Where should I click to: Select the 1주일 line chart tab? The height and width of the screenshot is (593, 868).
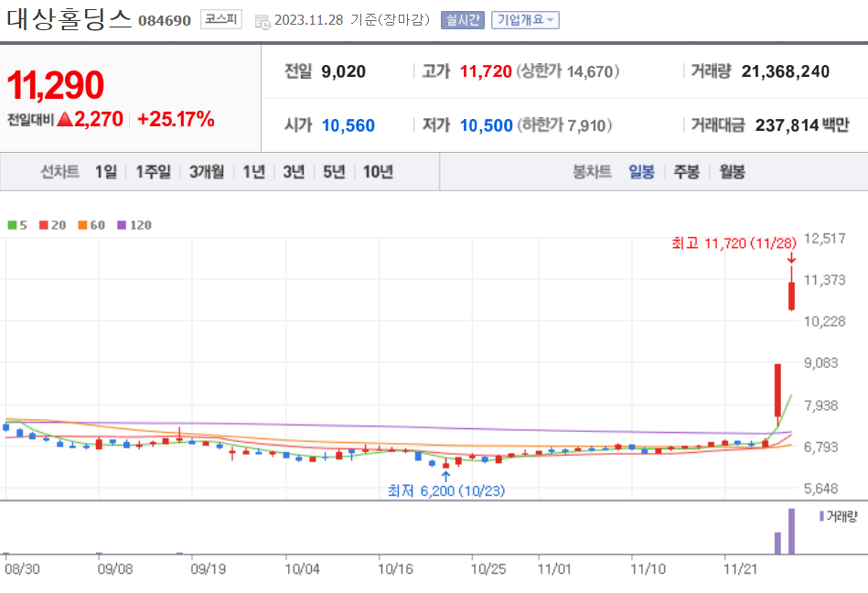click(x=154, y=172)
